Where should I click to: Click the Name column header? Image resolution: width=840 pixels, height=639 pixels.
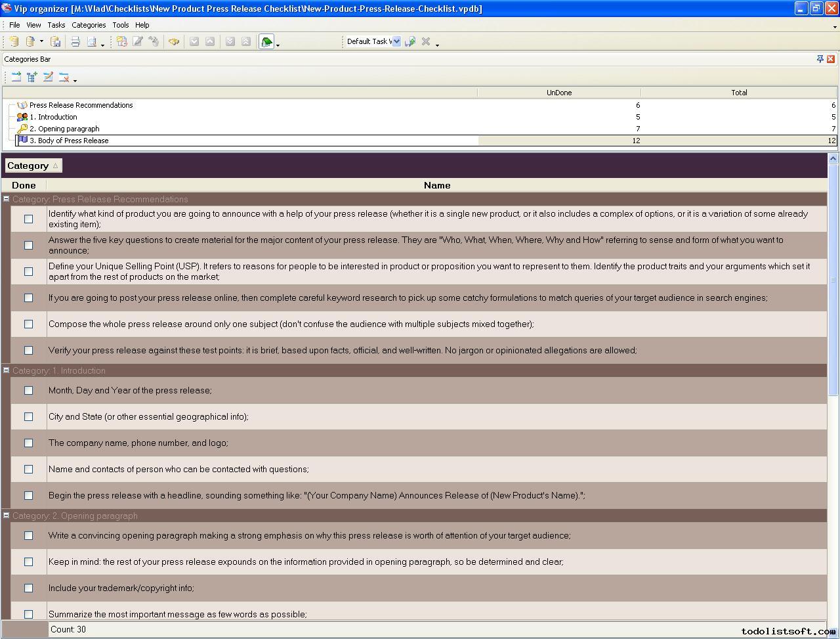coord(436,185)
